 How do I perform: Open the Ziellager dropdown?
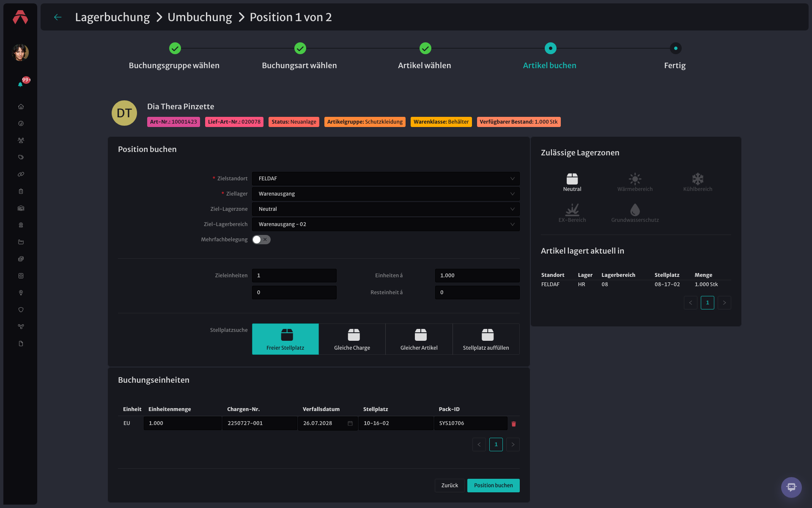pos(386,194)
